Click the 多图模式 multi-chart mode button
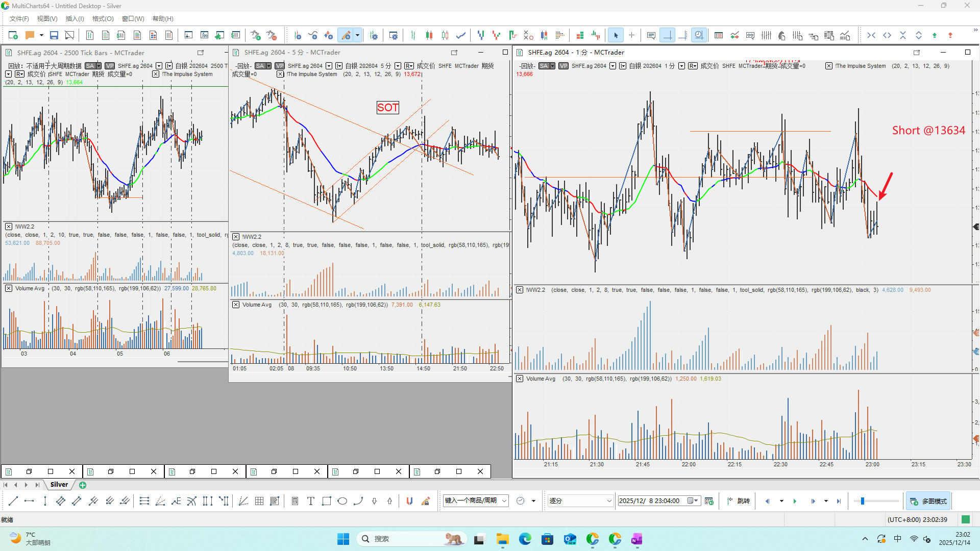 (928, 501)
